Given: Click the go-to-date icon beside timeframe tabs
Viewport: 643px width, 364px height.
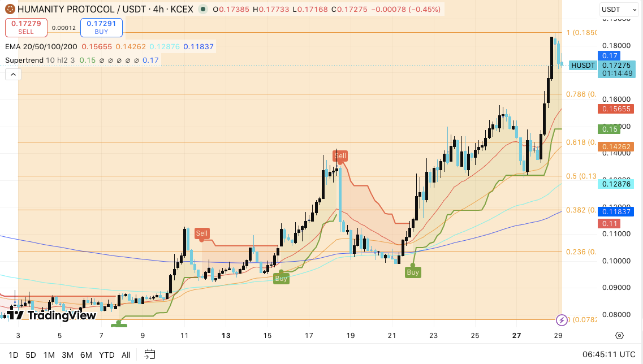Looking at the screenshot, I should [149, 355].
